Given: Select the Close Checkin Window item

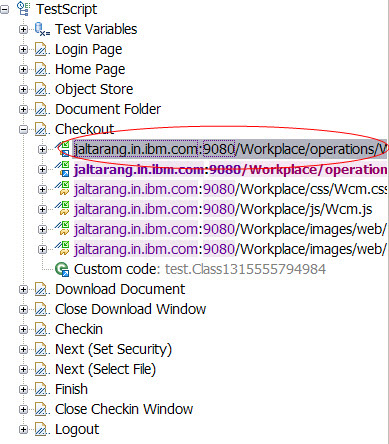Looking at the screenshot, I should coord(124,409).
